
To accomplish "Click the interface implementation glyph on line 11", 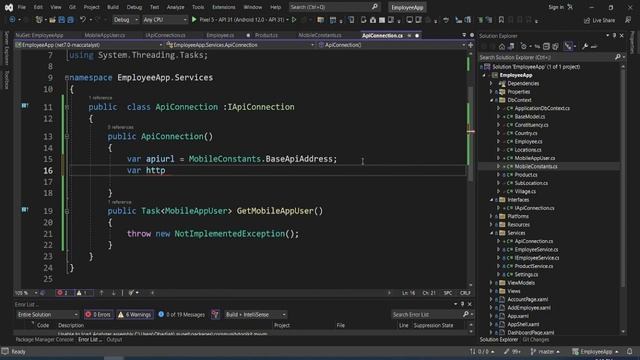I will [x=25, y=106].
